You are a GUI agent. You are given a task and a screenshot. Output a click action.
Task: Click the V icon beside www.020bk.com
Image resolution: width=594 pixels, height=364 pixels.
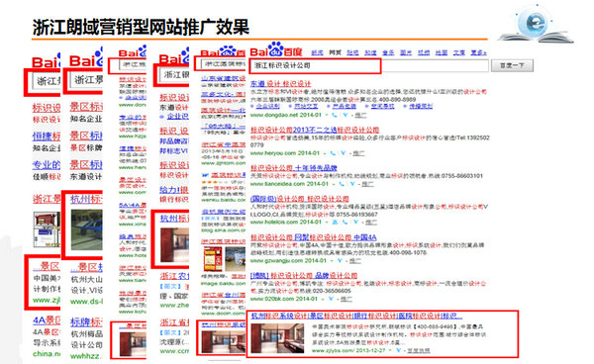click(331, 299)
